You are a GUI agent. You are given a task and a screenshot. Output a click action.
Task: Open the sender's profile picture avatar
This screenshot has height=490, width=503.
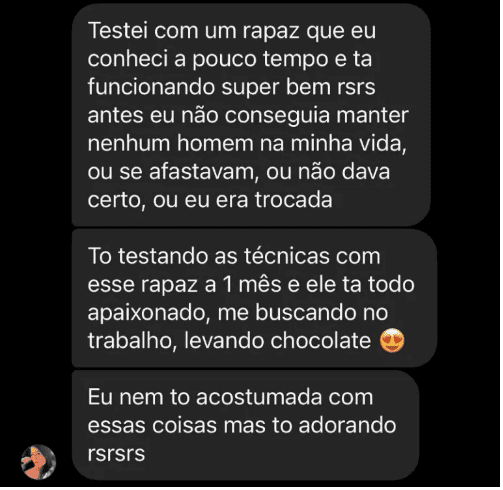(39, 464)
